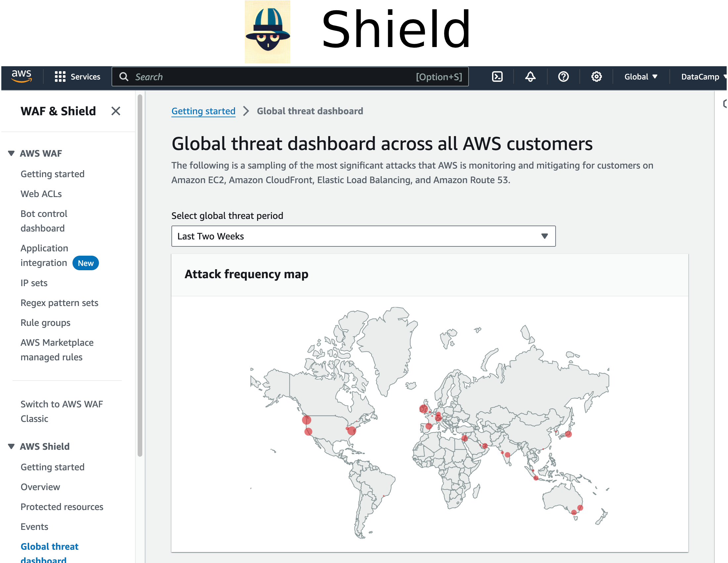Click the Services label in navbar
Viewport: 728px width, 563px height.
click(x=85, y=77)
